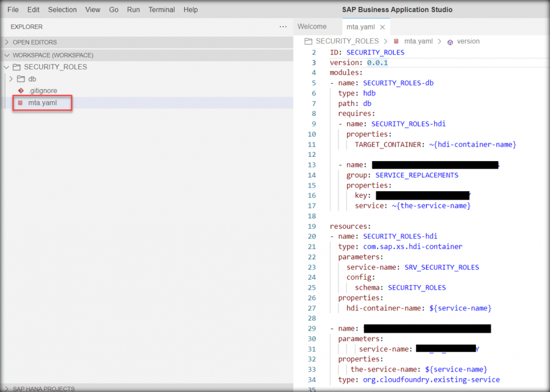Screen dimensions: 550x392
Task: Close the mta.yaml tab
Action: 382,27
